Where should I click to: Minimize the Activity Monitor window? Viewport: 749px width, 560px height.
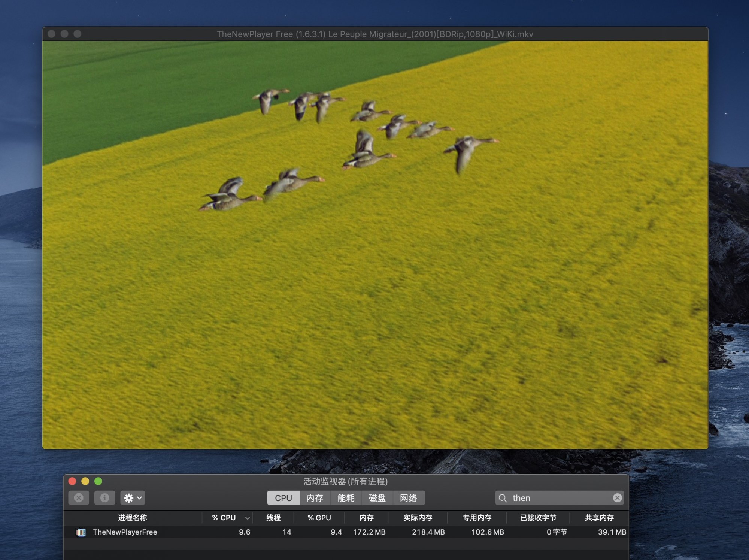85,481
